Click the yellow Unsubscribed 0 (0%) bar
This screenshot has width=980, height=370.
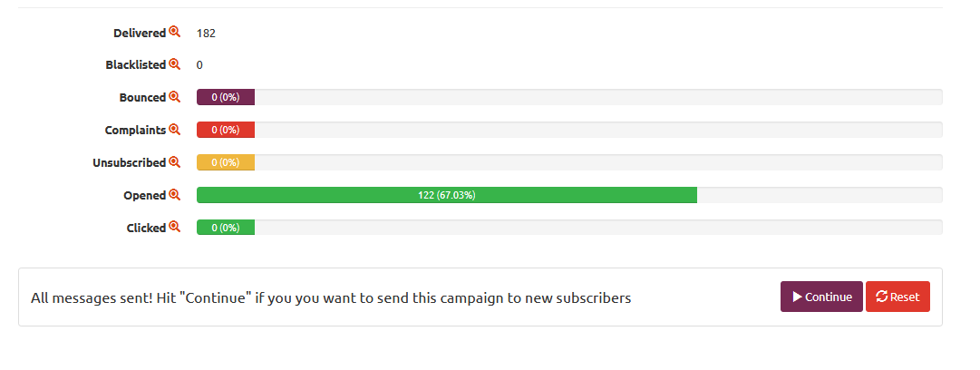point(226,162)
